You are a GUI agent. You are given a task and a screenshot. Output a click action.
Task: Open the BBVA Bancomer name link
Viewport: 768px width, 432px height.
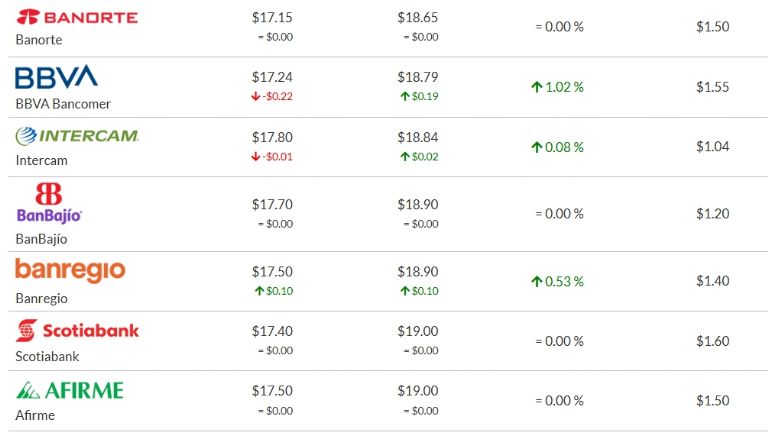(x=63, y=103)
